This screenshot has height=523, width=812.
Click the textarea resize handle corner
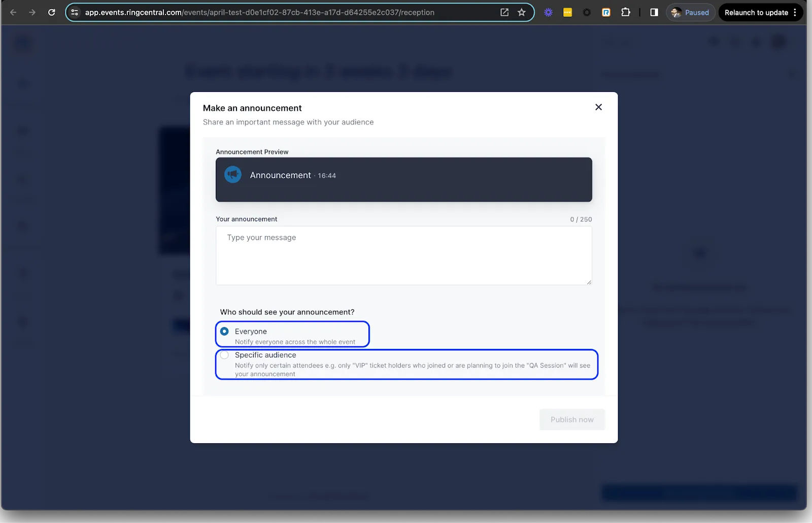click(589, 282)
